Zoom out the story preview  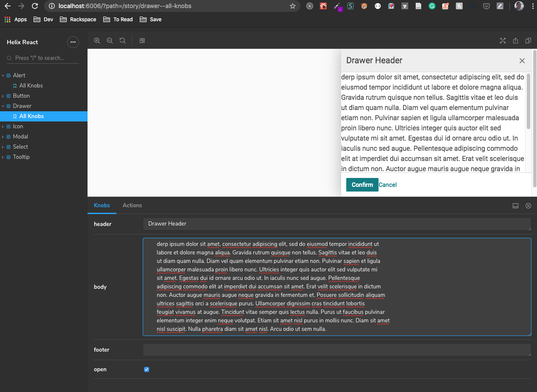(x=110, y=41)
